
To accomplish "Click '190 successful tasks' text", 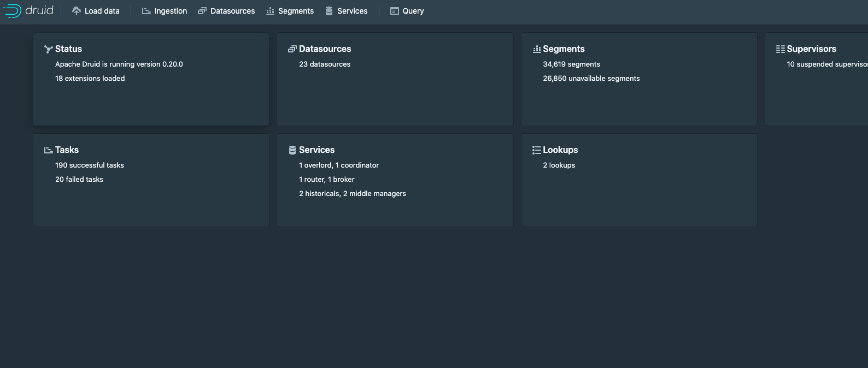I will coord(90,165).
